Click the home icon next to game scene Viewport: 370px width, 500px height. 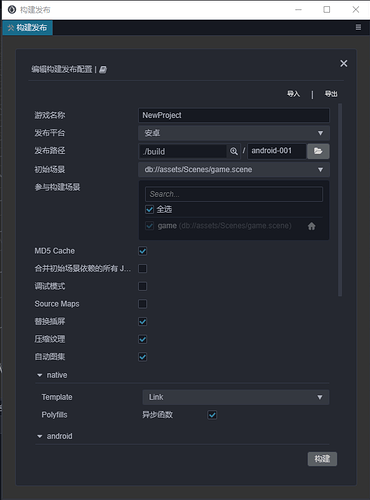pos(312,226)
